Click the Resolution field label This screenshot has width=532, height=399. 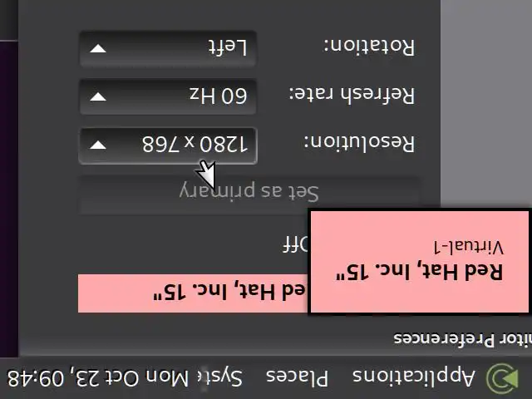(x=358, y=143)
